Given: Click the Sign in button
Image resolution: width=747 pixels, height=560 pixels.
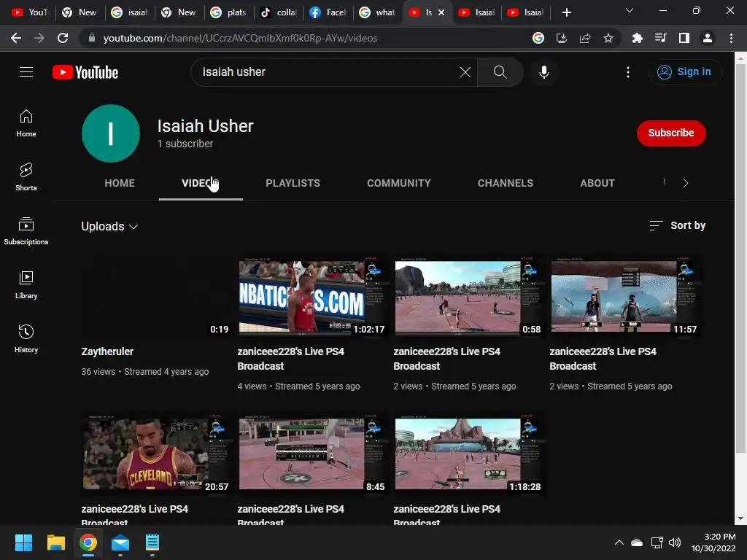Looking at the screenshot, I should (685, 72).
